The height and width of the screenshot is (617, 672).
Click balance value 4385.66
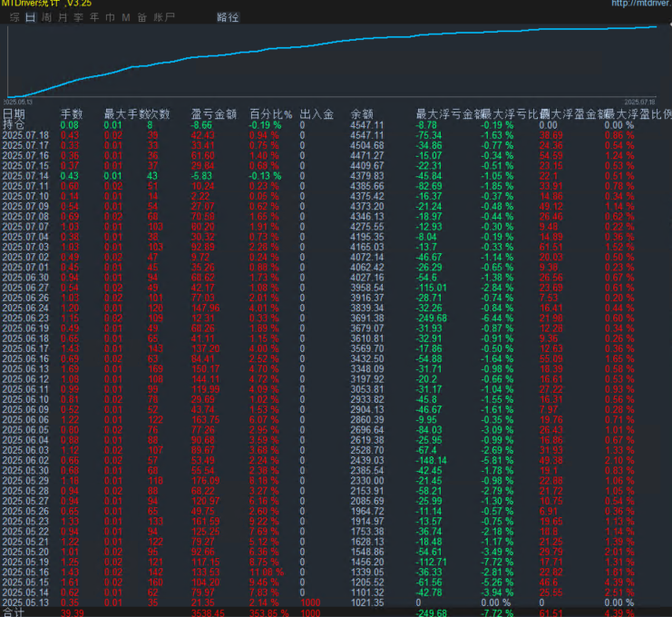pyautogui.click(x=367, y=186)
